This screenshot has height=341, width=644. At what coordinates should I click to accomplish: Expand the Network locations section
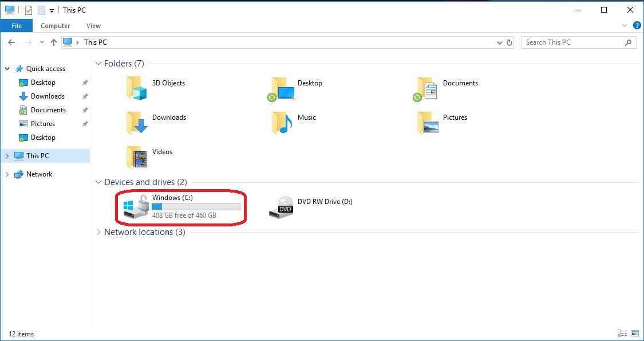tap(98, 232)
